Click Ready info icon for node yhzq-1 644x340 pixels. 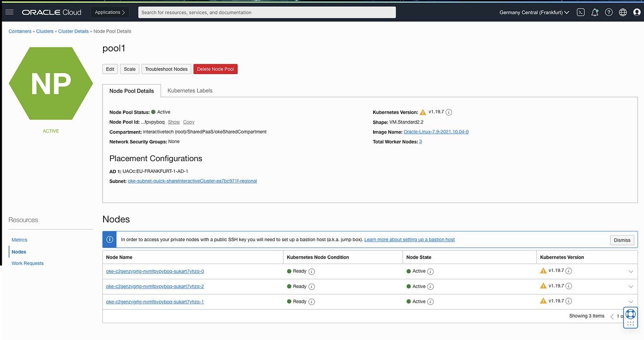tap(311, 302)
